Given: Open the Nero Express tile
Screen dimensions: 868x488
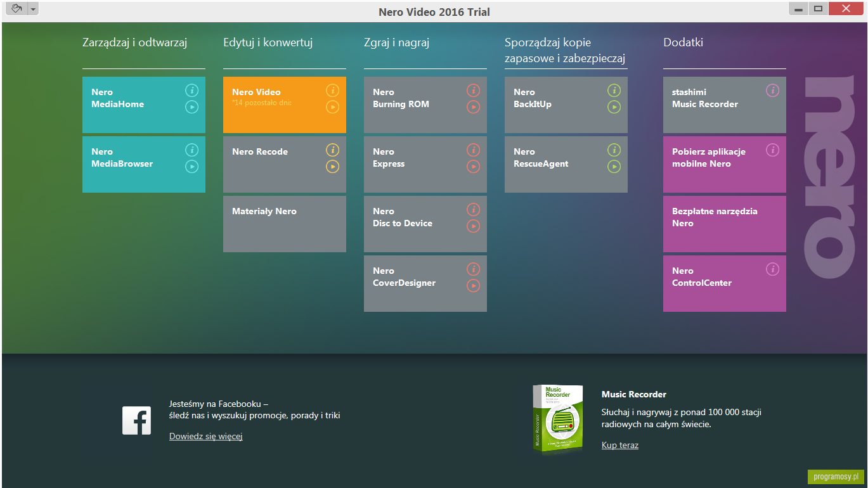Looking at the screenshot, I should pyautogui.click(x=425, y=164).
